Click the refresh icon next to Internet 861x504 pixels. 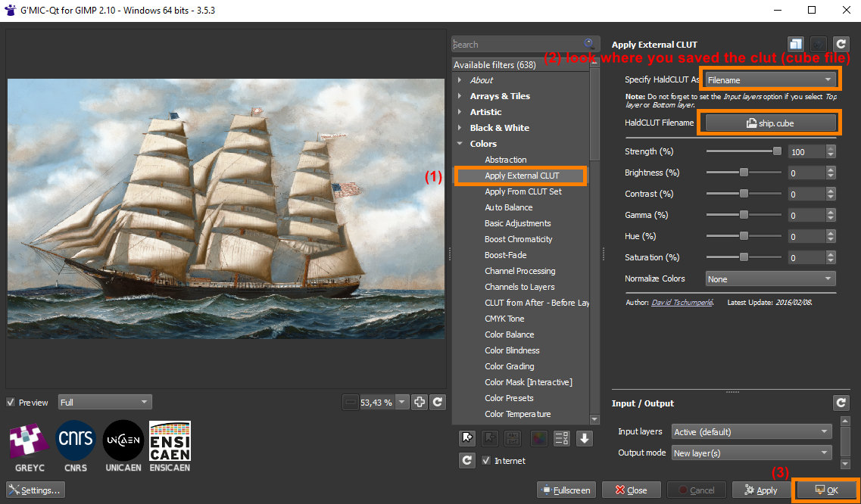467,460
